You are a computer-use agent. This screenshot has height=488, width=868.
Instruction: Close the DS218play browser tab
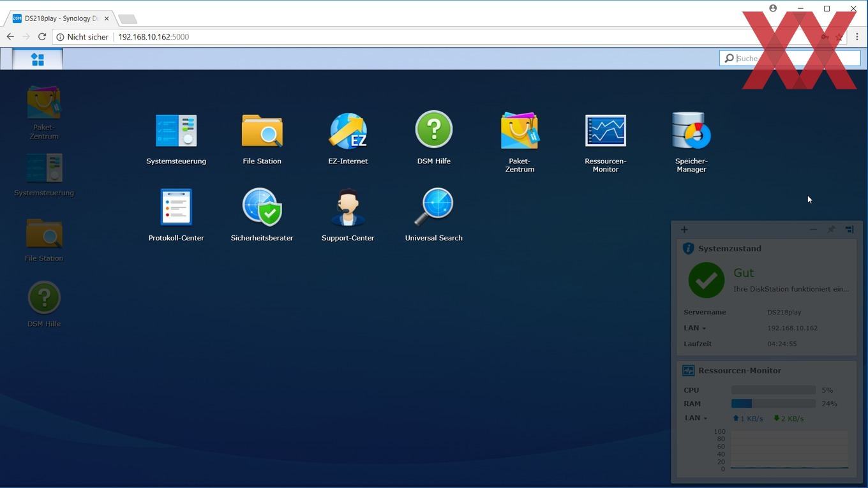(107, 18)
